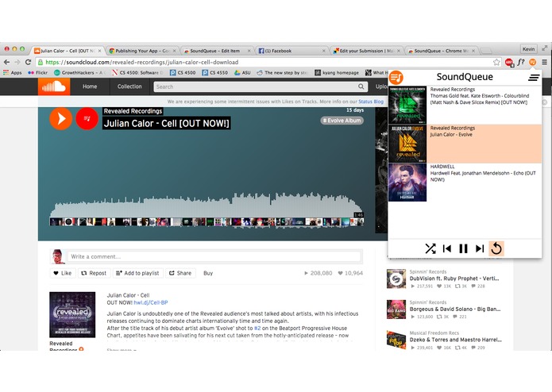This screenshot has width=552, height=392.
Task: Open the Flickr bookmark
Action: point(37,73)
